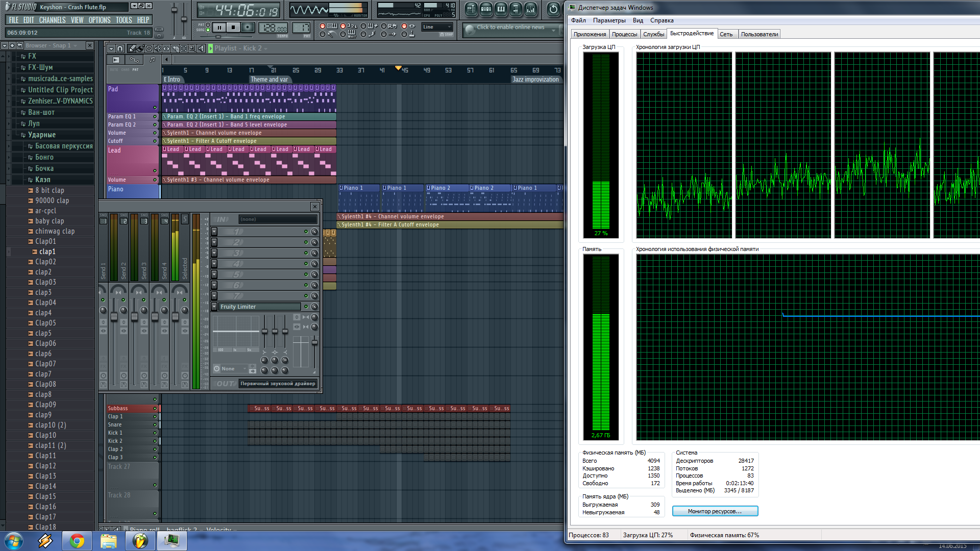
Task: Select the Slice tool in Playlist toolbar
Action: (x=175, y=48)
